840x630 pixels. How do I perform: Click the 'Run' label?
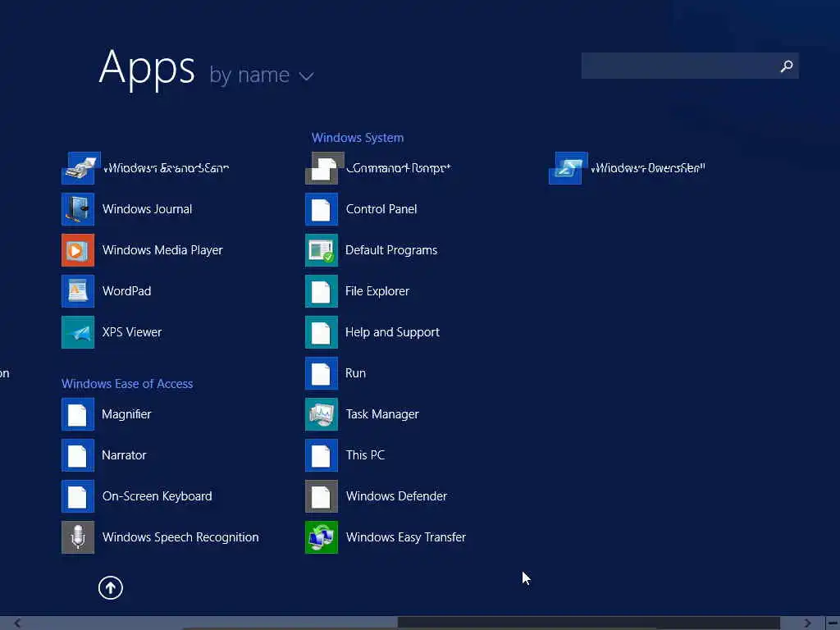coord(356,373)
